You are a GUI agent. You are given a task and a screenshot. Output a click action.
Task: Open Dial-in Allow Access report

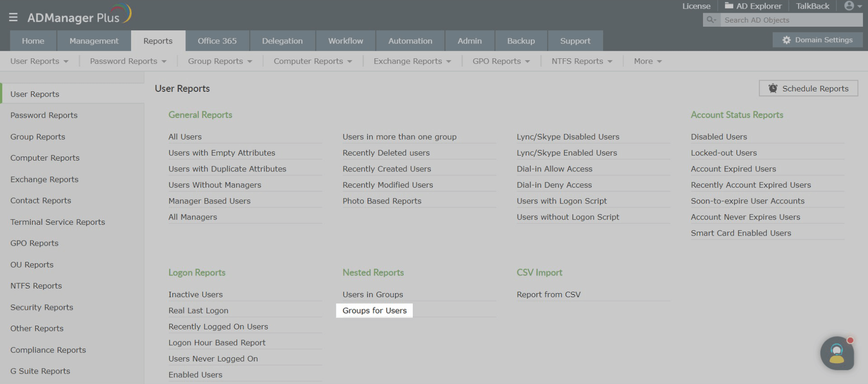(554, 169)
